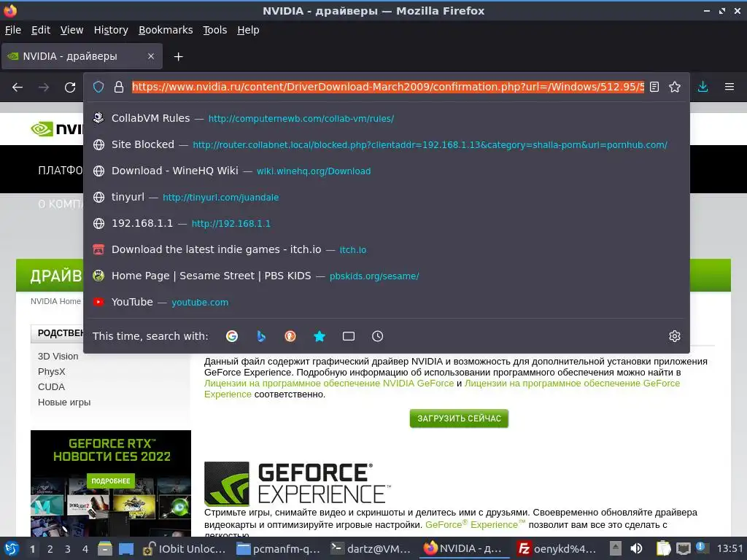Click the Forward navigation arrow
This screenshot has height=560, width=747.
(x=44, y=87)
